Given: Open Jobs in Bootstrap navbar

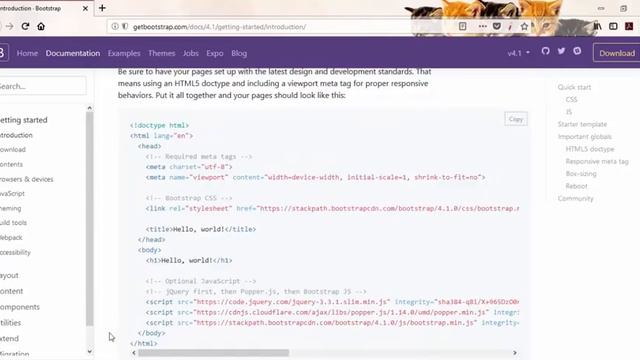Looking at the screenshot, I should tap(191, 53).
